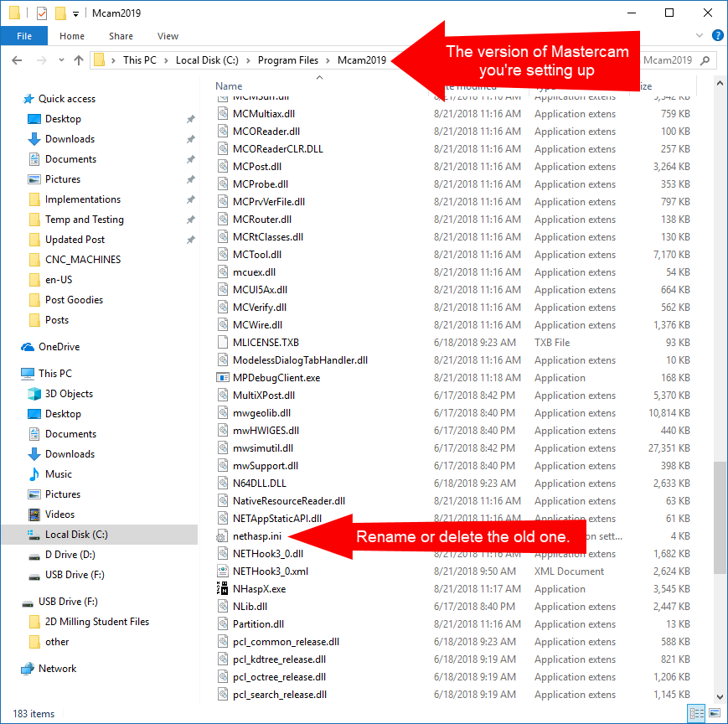Image resolution: width=728 pixels, height=724 pixels.
Task: Open the Help question mark icon
Action: [x=717, y=35]
